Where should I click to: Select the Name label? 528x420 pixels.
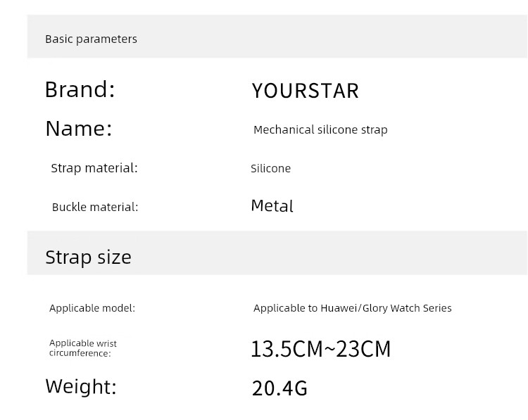[x=78, y=129]
